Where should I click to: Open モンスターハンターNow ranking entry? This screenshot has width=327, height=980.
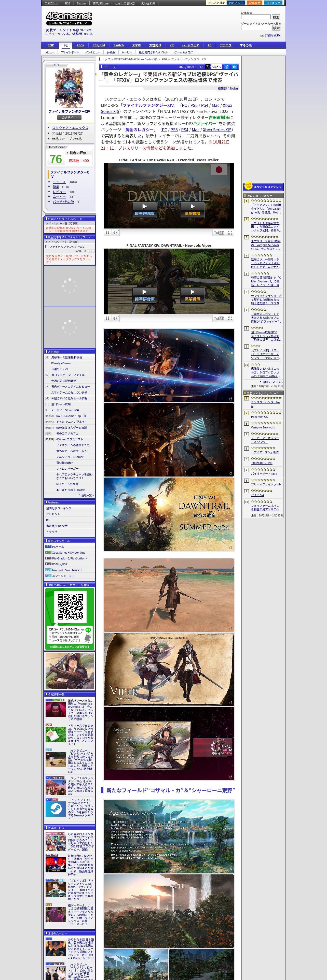tap(265, 404)
